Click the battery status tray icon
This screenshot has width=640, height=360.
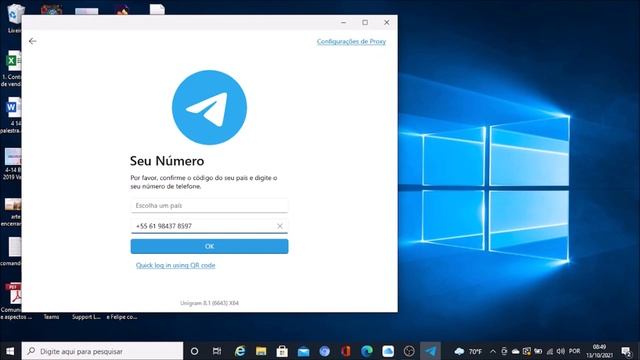[538, 351]
